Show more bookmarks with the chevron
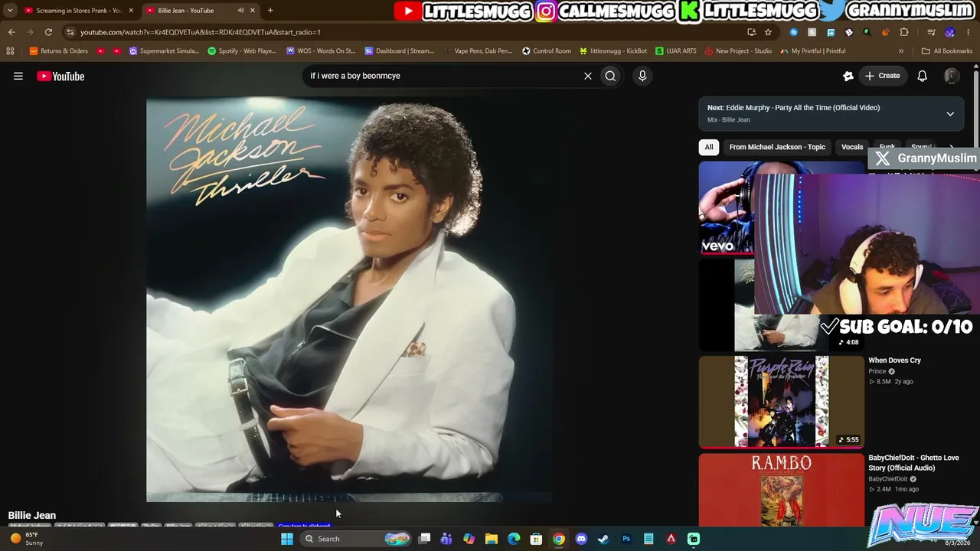The image size is (980, 551). click(901, 51)
